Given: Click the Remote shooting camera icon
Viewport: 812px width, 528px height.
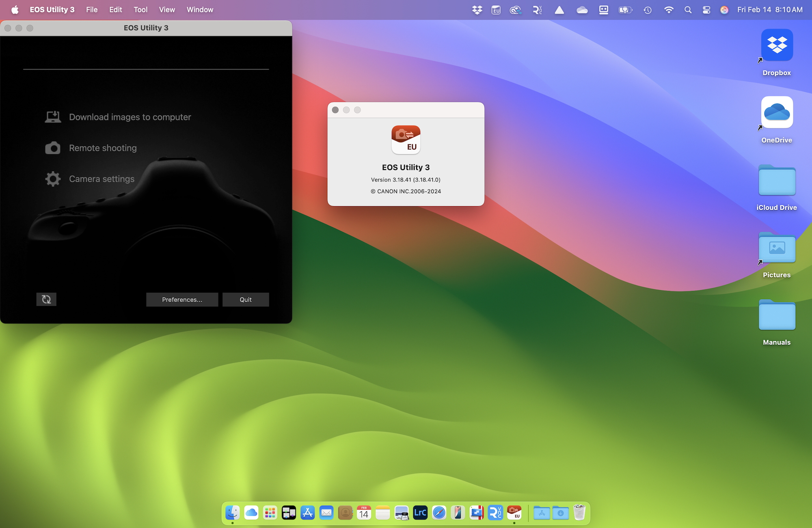Looking at the screenshot, I should [53, 148].
